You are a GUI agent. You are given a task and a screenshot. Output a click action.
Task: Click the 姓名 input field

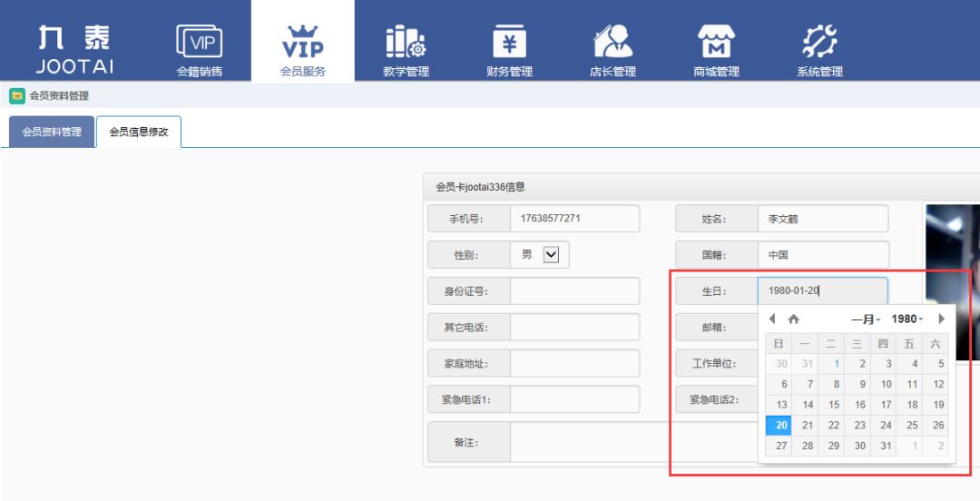pyautogui.click(x=822, y=219)
